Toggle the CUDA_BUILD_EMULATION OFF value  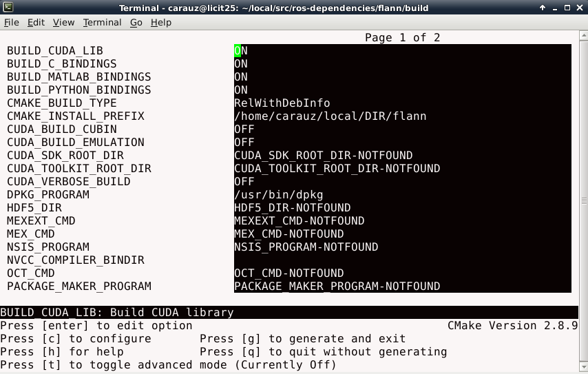click(x=244, y=143)
